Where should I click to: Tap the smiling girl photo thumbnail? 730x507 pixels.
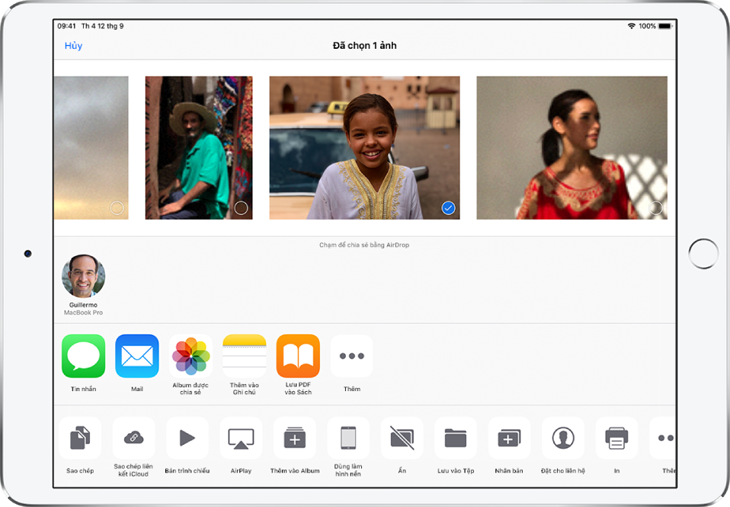[x=365, y=148]
